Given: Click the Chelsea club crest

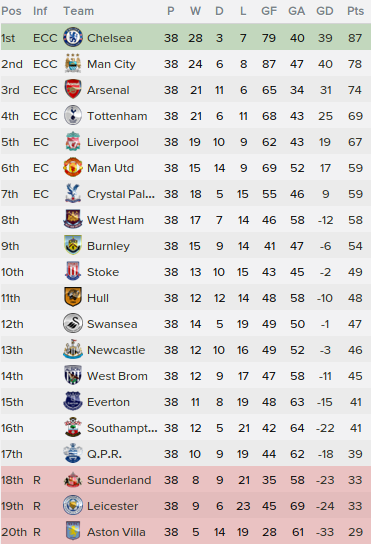Looking at the screenshot, I should pyautogui.click(x=73, y=37).
